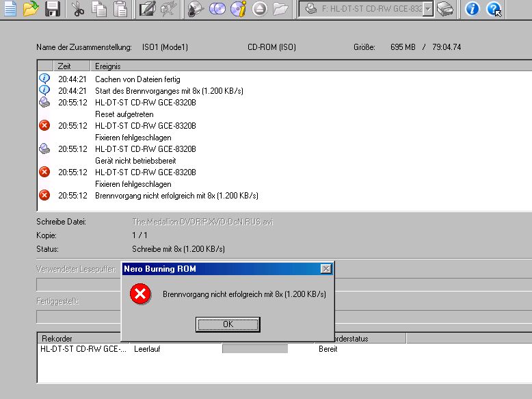The height and width of the screenshot is (399, 532).
Task: Click the 'Leerlauf' action cell
Action: pos(147,349)
